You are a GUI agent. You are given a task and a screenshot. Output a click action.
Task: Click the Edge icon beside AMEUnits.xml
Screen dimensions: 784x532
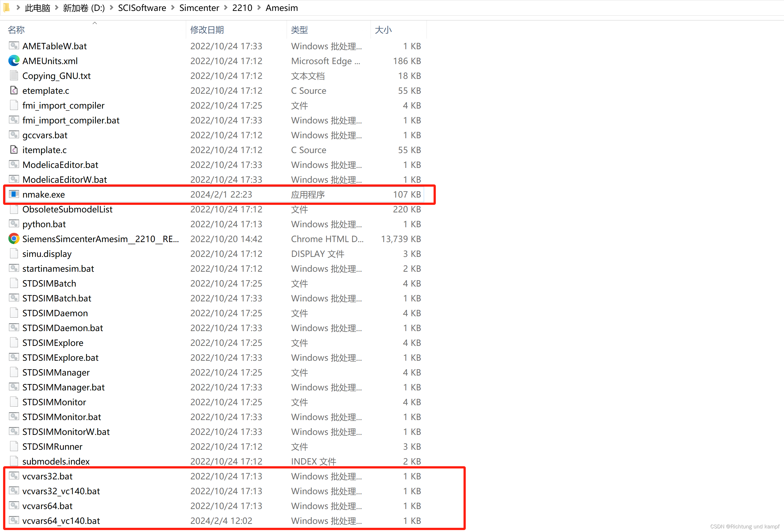tap(14, 61)
